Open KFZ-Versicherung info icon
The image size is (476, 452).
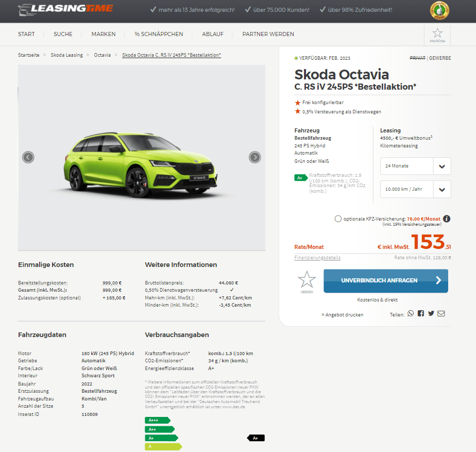click(x=447, y=219)
